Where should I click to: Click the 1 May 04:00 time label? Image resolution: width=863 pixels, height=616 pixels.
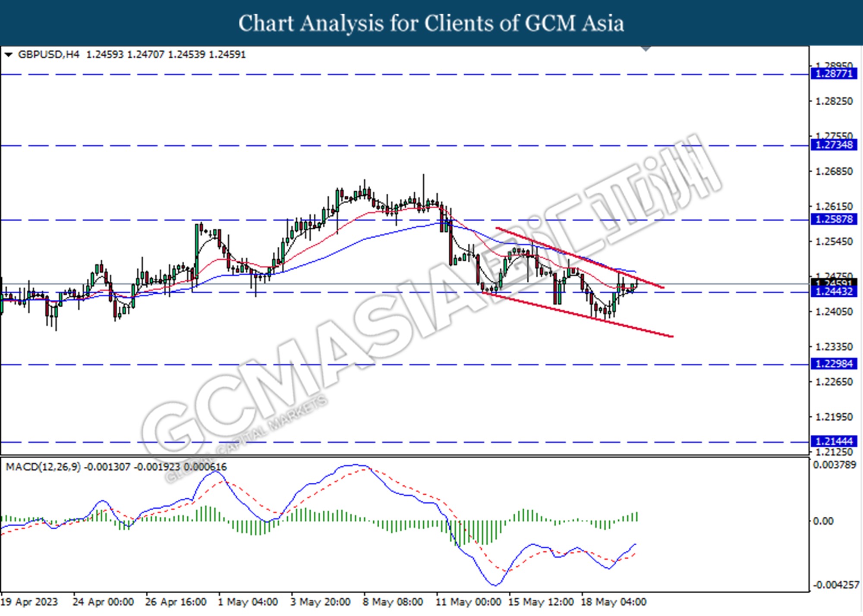248,602
